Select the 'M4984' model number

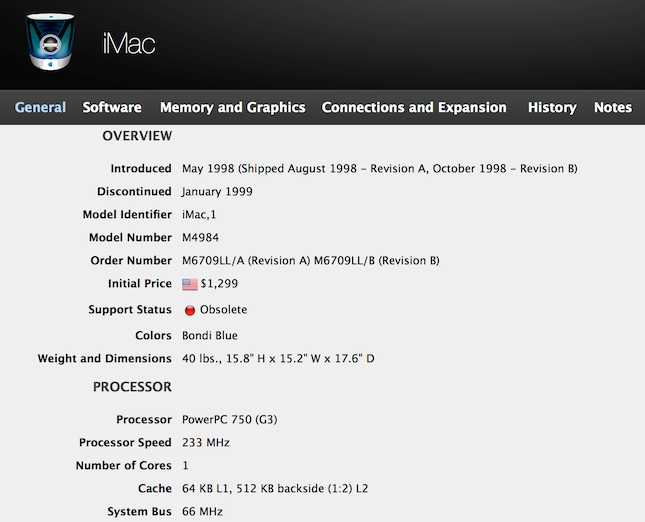point(200,238)
